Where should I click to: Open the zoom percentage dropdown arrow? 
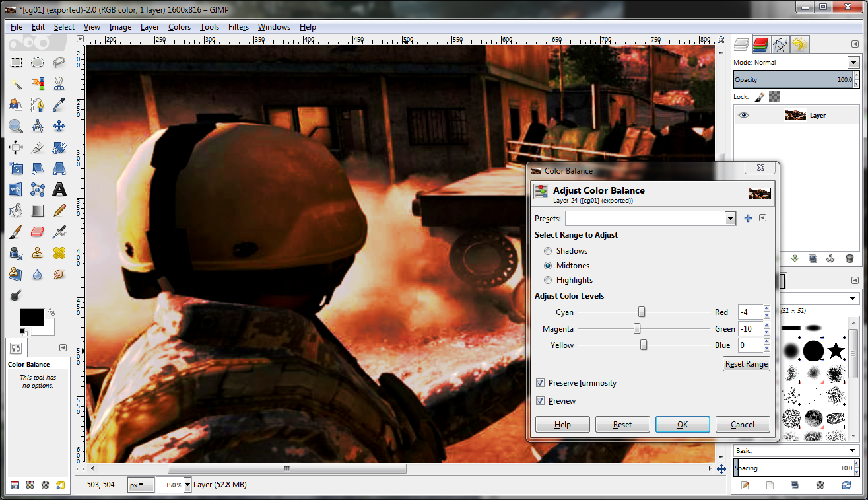[187, 485]
